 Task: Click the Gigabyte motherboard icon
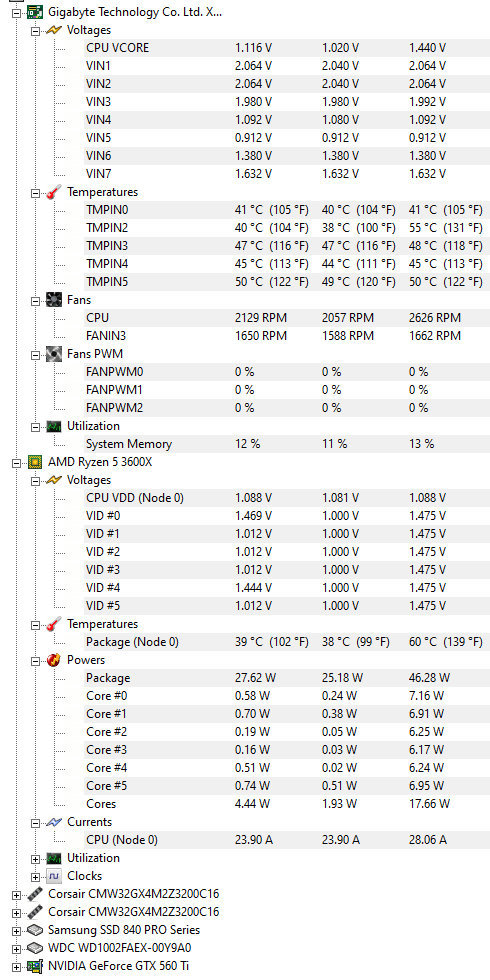click(x=35, y=12)
